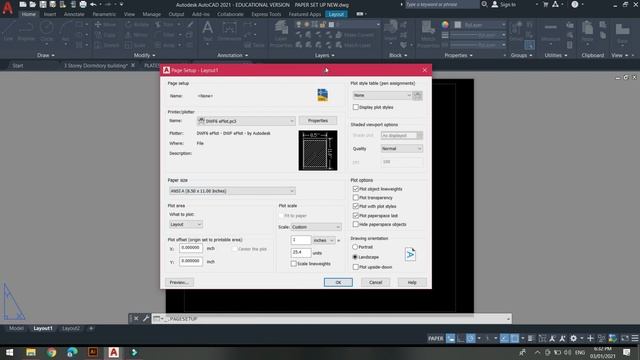This screenshot has width=640, height=360.
Task: Enable Display plot styles checkbox
Action: point(356,107)
